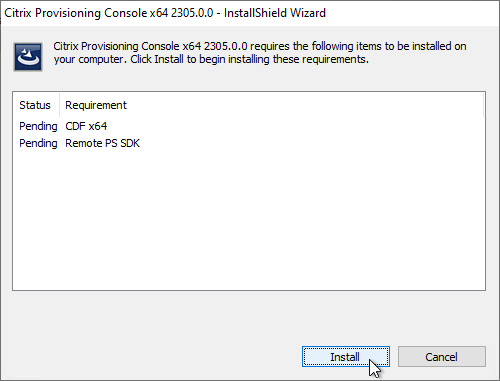Click the Install button
The height and width of the screenshot is (381, 500).
pyautogui.click(x=346, y=357)
